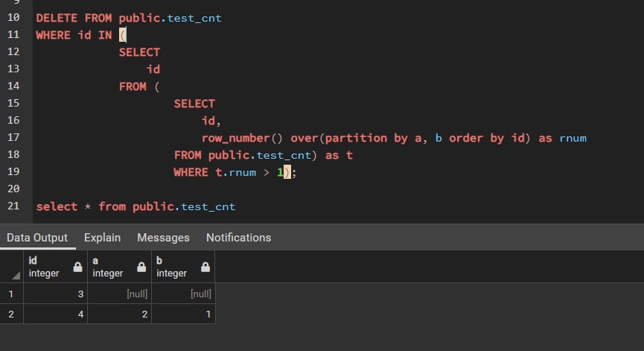Click line number 21 in the gutter
Image resolution: width=644 pixels, height=351 pixels.
tap(13, 206)
